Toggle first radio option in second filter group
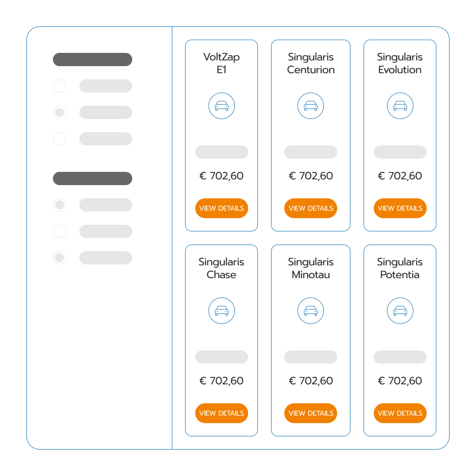 tap(59, 205)
